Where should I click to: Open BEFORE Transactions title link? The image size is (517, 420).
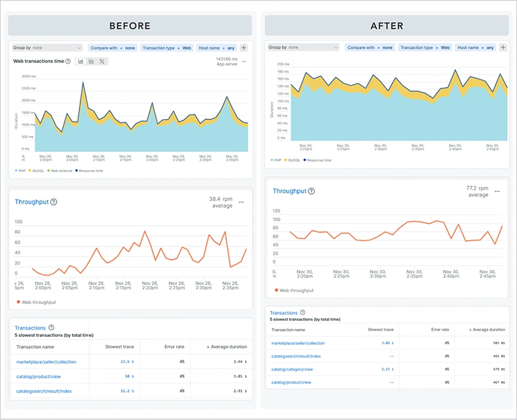tap(30, 328)
